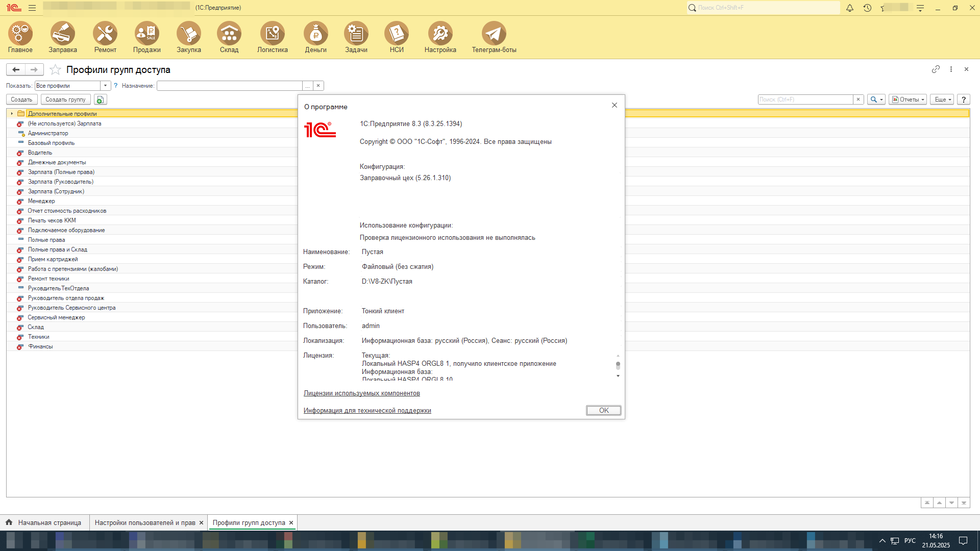Open the main hamburger menu
Screen dimensions: 980x551
tap(32, 8)
